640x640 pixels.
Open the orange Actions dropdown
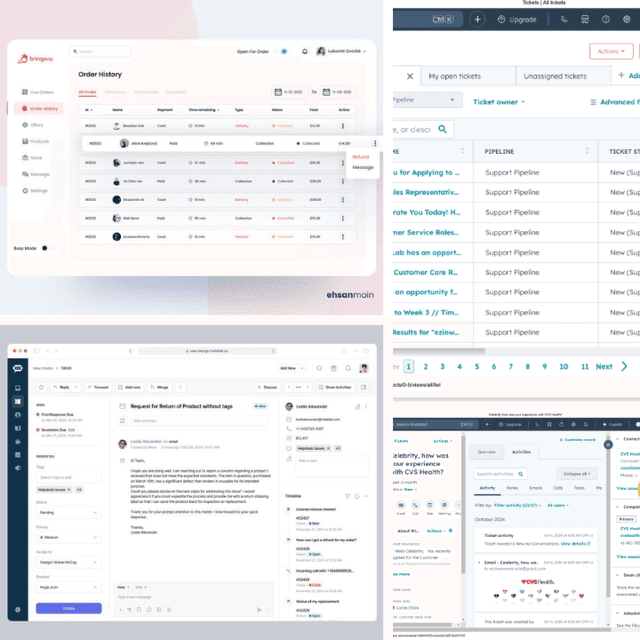(612, 51)
